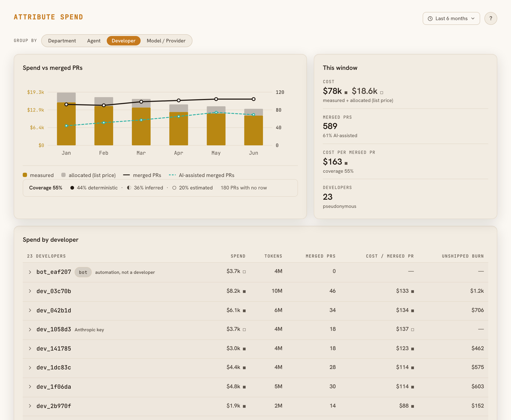Group by Department

click(62, 41)
